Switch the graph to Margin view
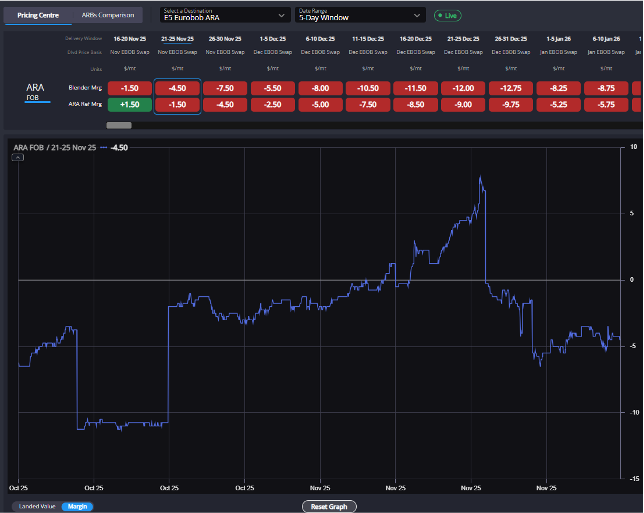Screen dimensions: 644x513 tap(77, 506)
